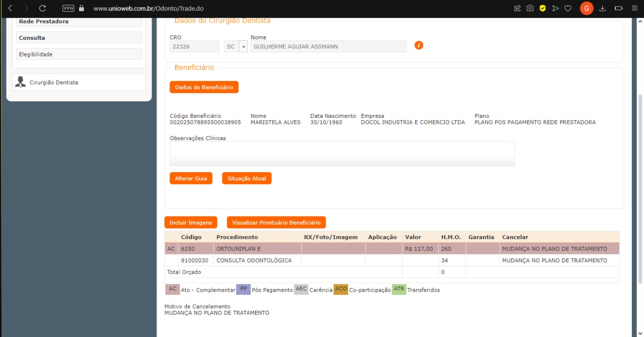Click the yellow shield ad-blocker icon
The image size is (644, 337).
point(542,9)
